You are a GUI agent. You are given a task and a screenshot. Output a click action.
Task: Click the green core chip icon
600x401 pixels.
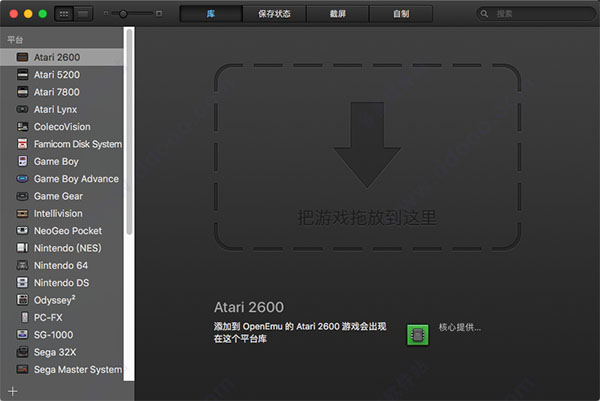(417, 335)
